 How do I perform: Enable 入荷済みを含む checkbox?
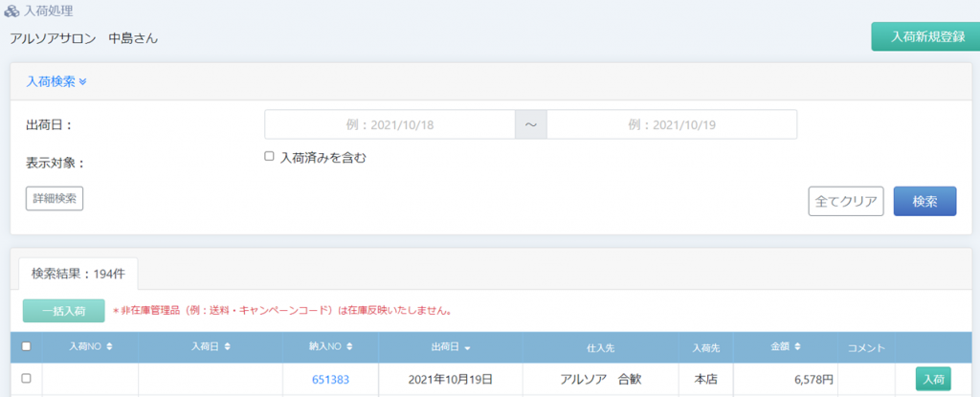coord(270,157)
